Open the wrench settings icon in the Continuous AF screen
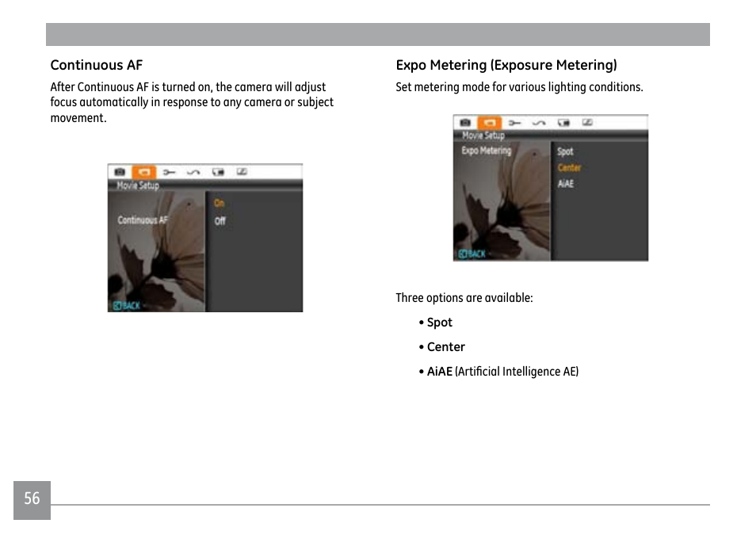The height and width of the screenshot is (550, 756). coord(169,172)
